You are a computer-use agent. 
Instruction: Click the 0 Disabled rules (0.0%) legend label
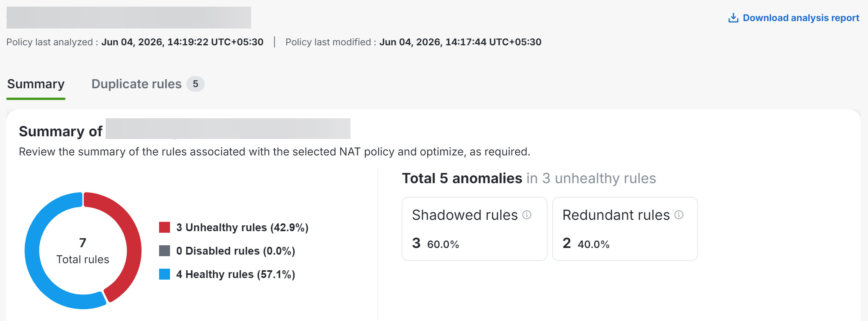pos(236,251)
